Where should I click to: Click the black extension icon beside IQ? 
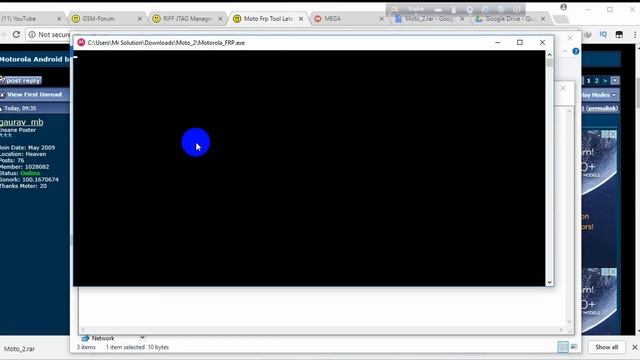(619, 35)
